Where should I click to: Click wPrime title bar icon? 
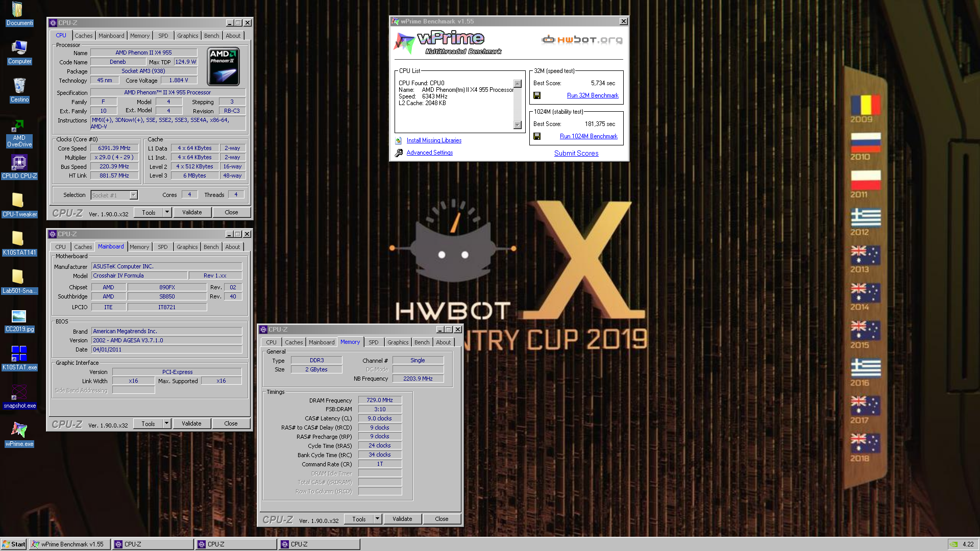(395, 21)
